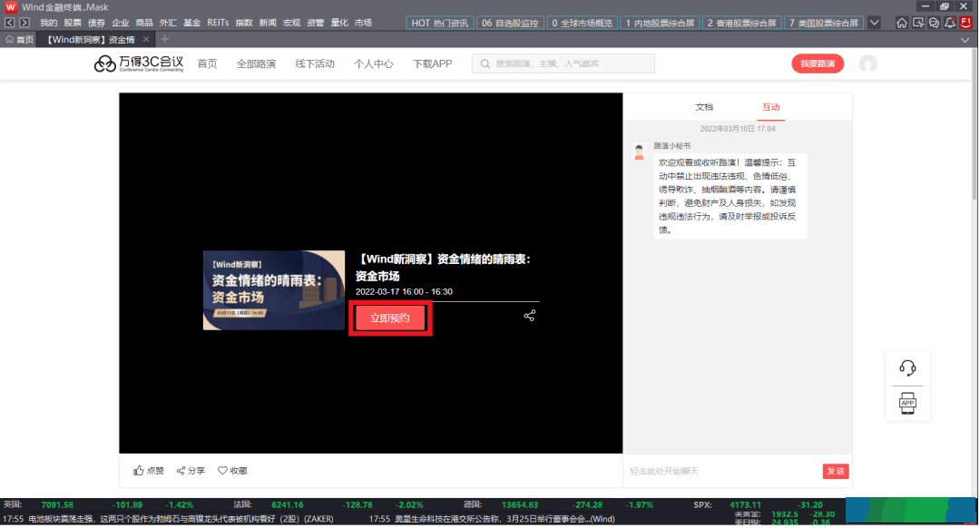
Task: Open the 指数 menu
Action: [x=244, y=23]
